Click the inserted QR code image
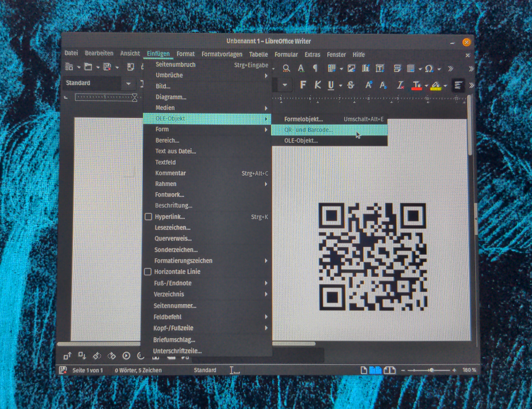Screen dimensions: 532x409 pos(373,257)
